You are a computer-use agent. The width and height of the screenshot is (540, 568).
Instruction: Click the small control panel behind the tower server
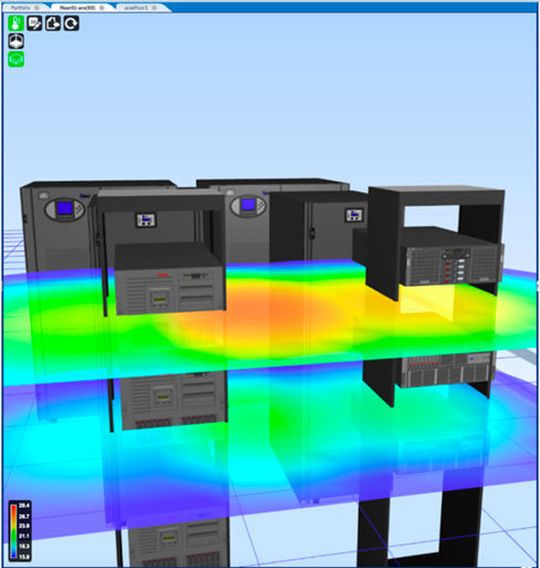(146, 220)
